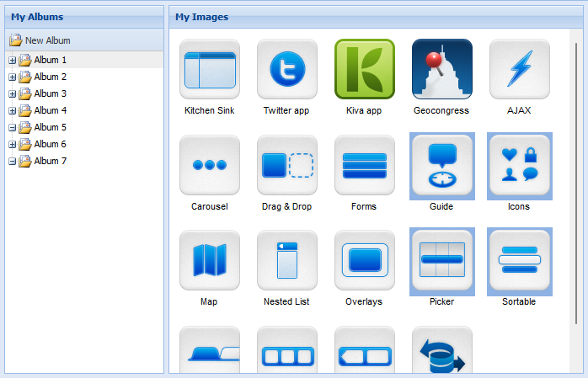Image resolution: width=588 pixels, height=378 pixels.
Task: Click the "Overlays" caption text
Action: pyautogui.click(x=364, y=302)
